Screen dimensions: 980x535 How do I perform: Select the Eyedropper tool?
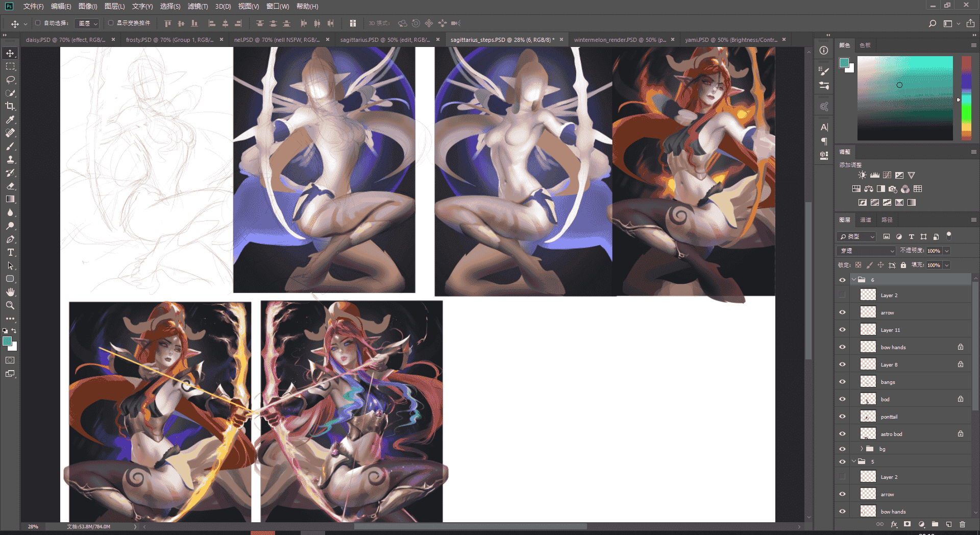tap(10, 119)
